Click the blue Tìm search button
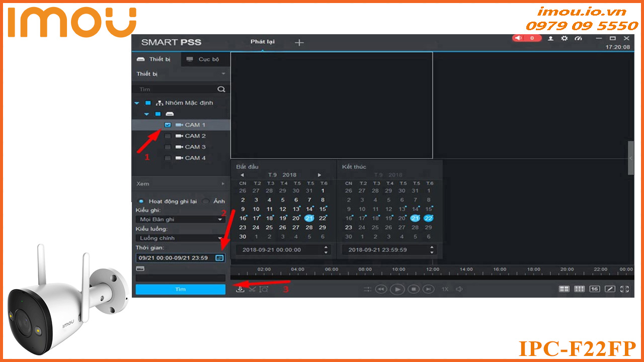Image resolution: width=644 pixels, height=362 pixels. coord(180,290)
